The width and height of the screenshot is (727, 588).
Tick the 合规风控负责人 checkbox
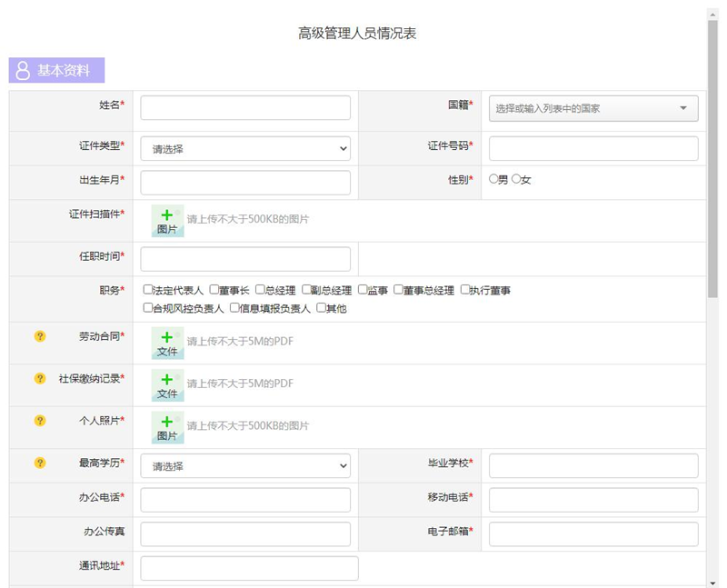point(148,308)
